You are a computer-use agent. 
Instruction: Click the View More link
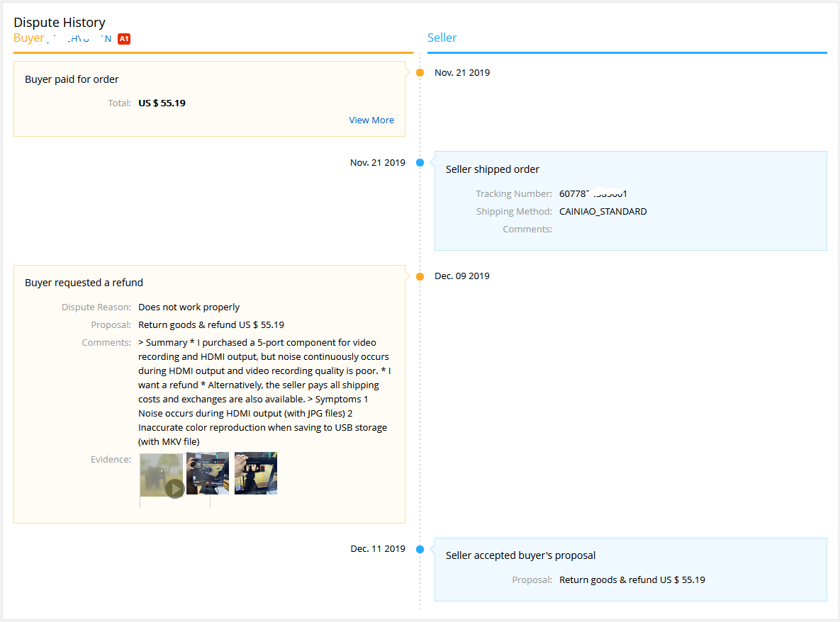pos(371,120)
